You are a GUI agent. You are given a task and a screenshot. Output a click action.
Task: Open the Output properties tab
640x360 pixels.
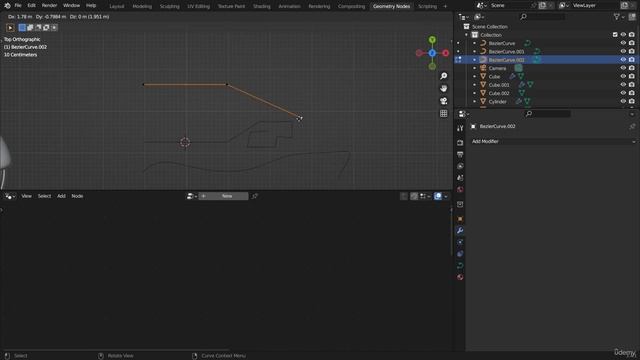point(460,155)
